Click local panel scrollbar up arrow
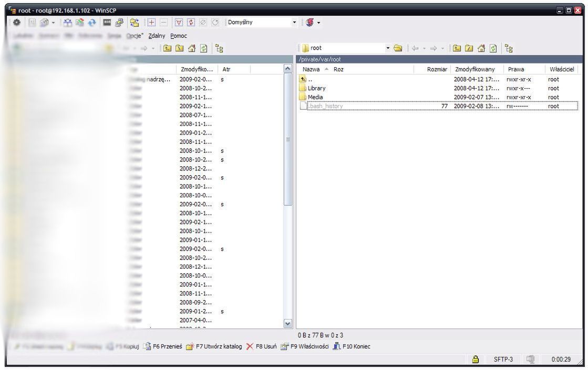The image size is (588, 370). pyautogui.click(x=287, y=69)
